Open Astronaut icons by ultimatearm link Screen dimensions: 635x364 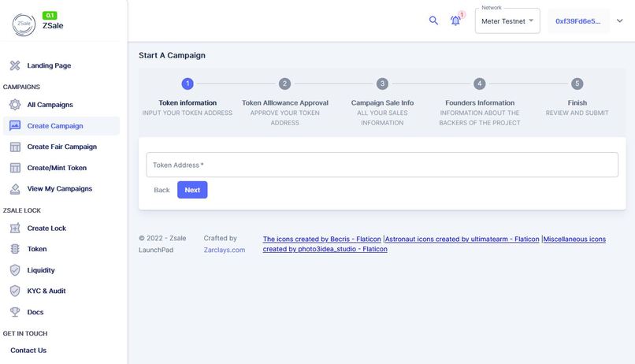click(462, 239)
